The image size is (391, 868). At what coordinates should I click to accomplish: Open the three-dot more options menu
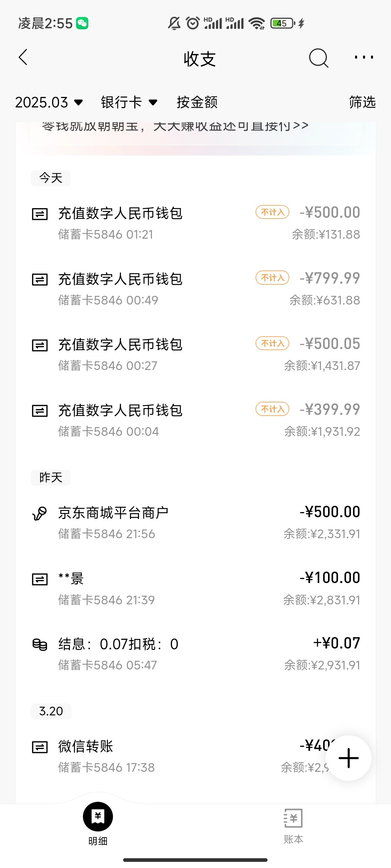tap(363, 58)
